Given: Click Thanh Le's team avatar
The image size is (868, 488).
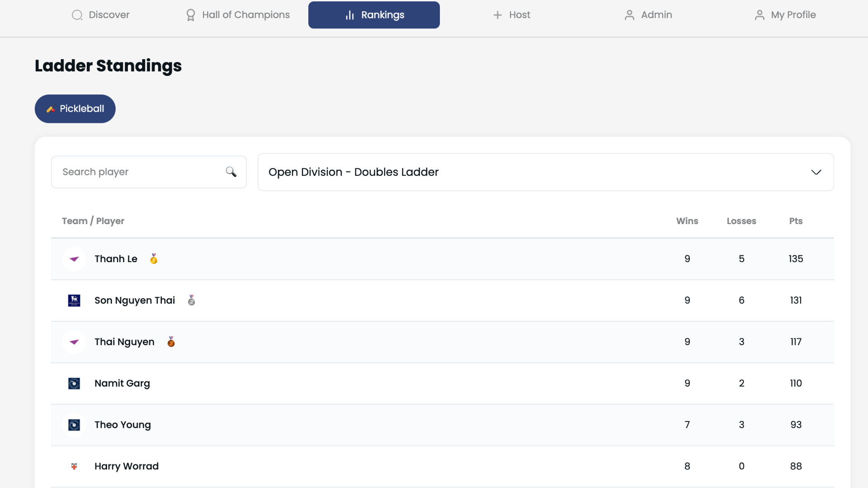Looking at the screenshot, I should 74,259.
